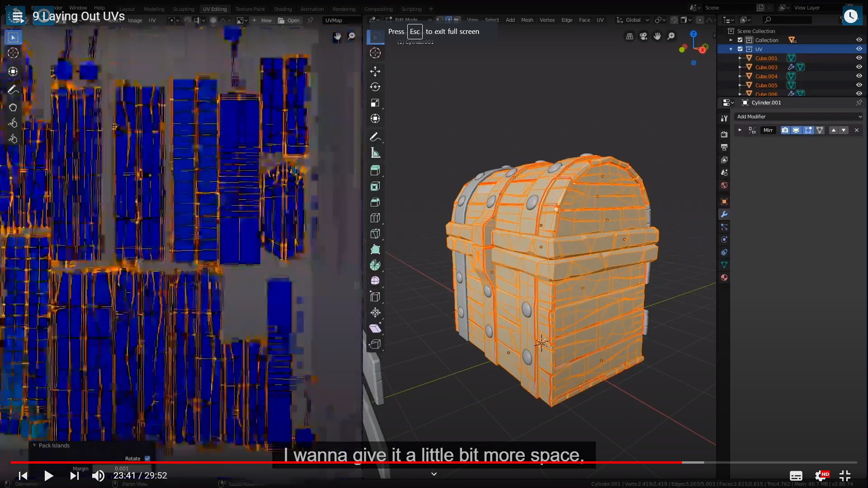Viewport: 868px width, 488px height.
Task: Select the Scale tool in 3D viewport toolbar
Action: click(x=375, y=103)
